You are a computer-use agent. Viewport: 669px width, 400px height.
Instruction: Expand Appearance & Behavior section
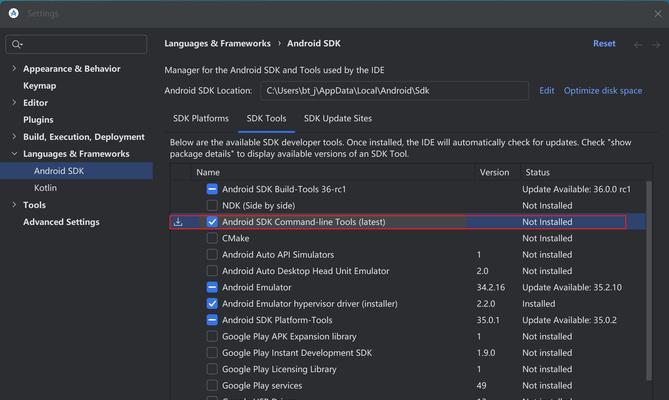point(14,68)
